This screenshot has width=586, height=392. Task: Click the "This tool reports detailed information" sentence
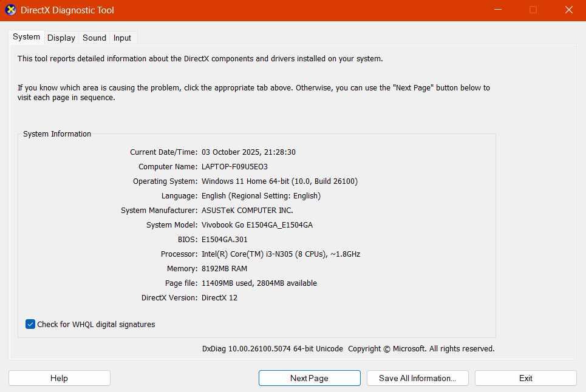click(200, 59)
